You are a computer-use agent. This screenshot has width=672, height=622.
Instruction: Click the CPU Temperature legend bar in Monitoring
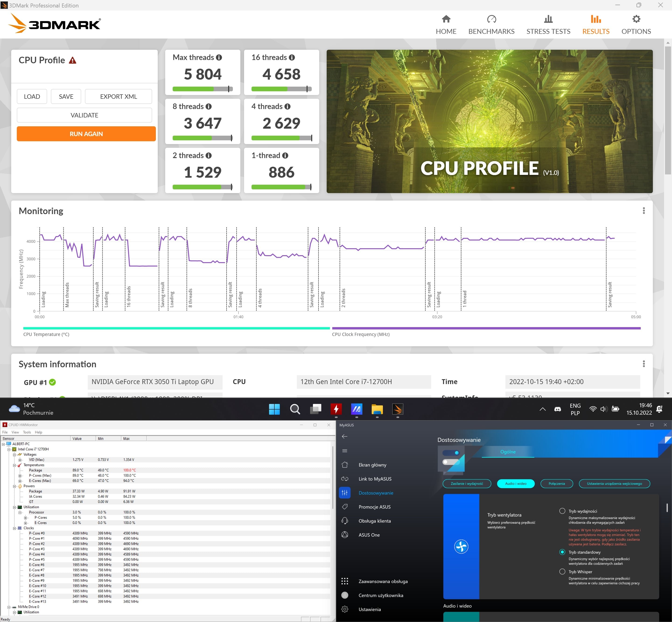(x=177, y=328)
